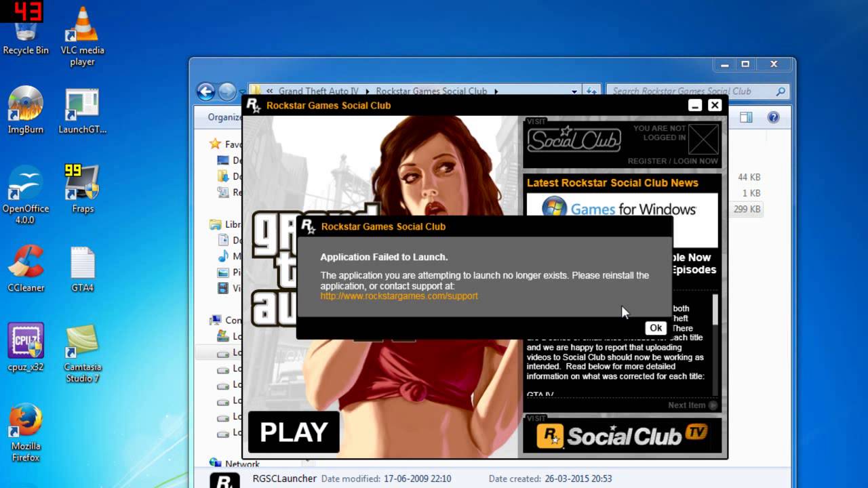The width and height of the screenshot is (868, 488).
Task: Select Network in the navigation pane
Action: click(x=235, y=464)
